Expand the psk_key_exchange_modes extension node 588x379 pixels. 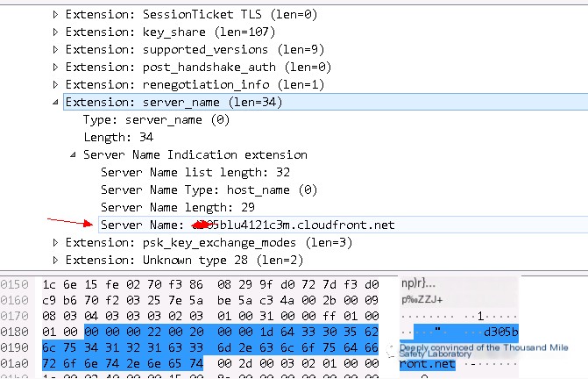pos(55,243)
